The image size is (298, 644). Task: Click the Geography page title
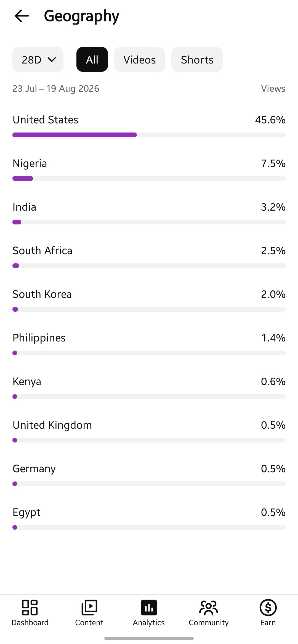click(x=82, y=16)
